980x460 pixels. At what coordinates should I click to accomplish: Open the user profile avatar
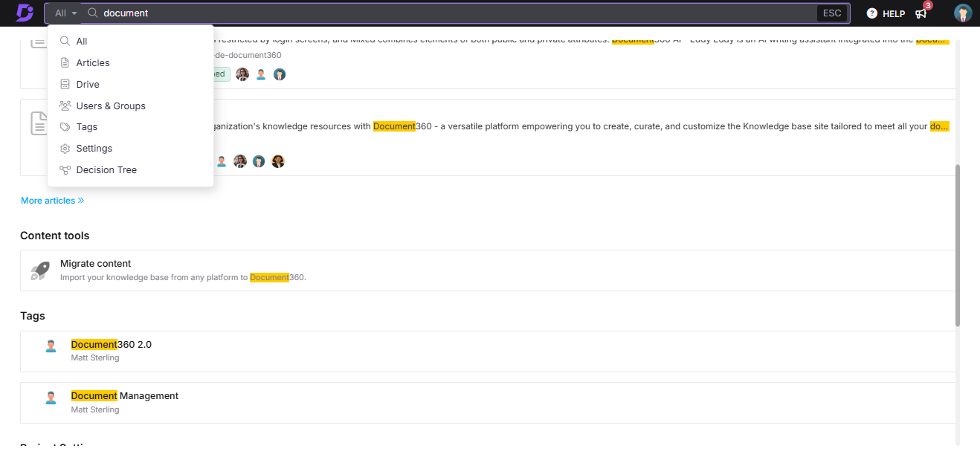pos(963,13)
